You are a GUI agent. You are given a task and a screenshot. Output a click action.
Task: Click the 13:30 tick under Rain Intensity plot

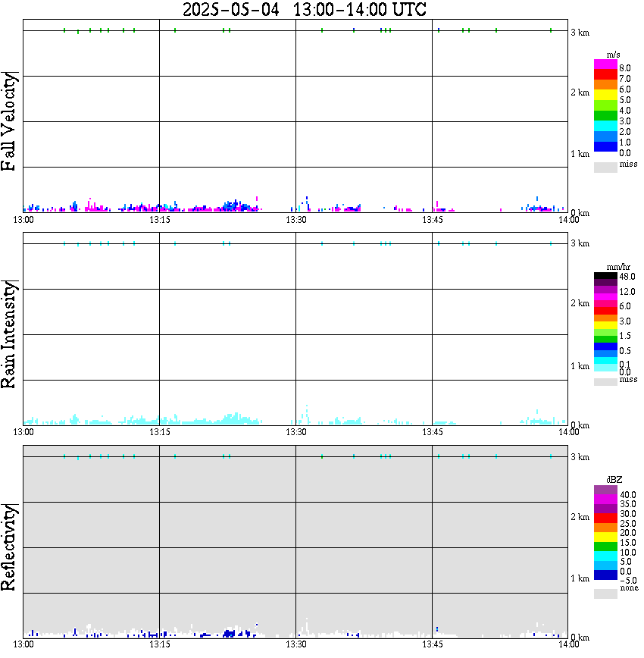295,432
